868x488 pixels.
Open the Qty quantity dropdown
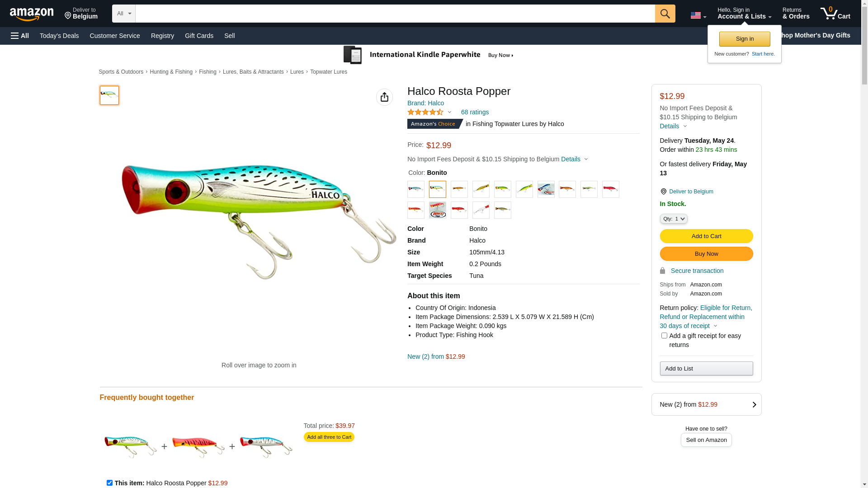pyautogui.click(x=673, y=219)
